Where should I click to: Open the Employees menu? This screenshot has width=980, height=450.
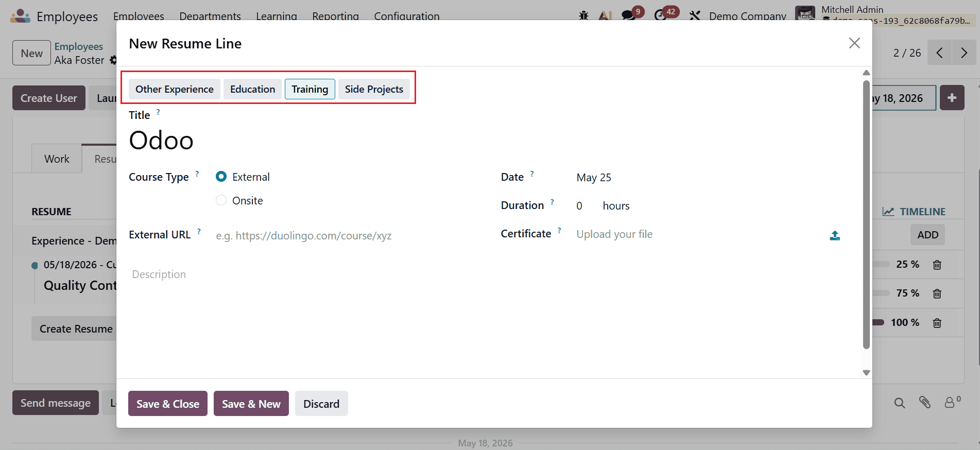(139, 16)
